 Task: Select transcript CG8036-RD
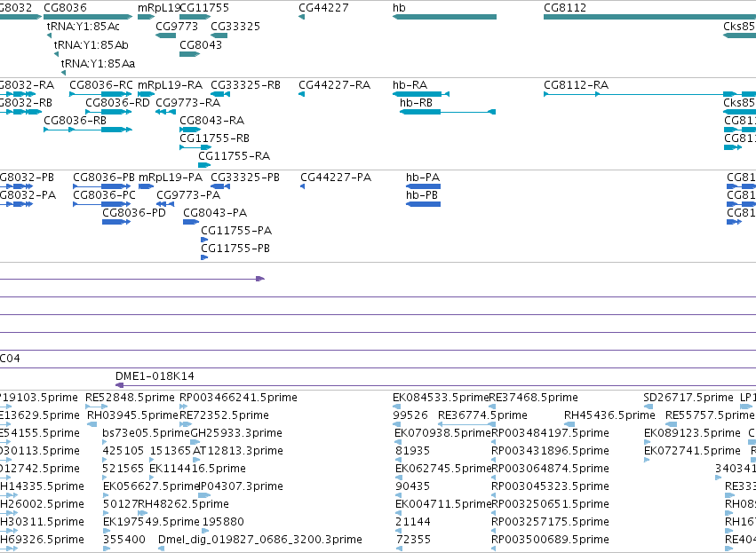117,103
